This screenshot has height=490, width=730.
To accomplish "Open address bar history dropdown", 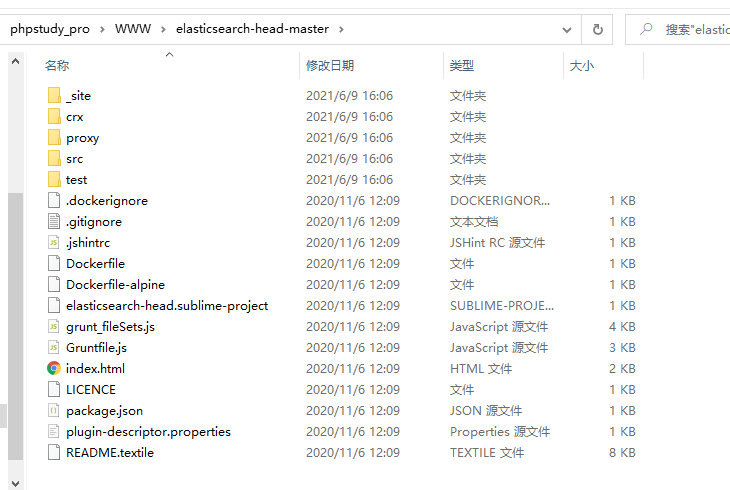I will [567, 30].
